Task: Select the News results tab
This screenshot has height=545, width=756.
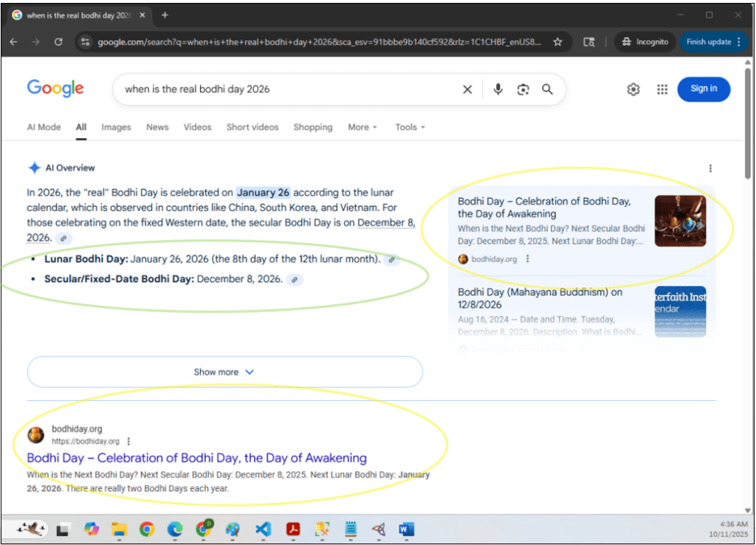Action: pyautogui.click(x=157, y=127)
